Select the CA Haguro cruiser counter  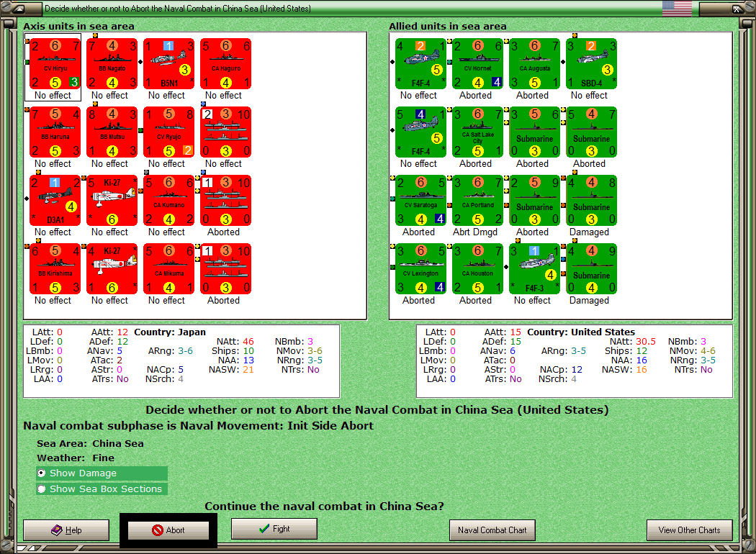point(226,63)
